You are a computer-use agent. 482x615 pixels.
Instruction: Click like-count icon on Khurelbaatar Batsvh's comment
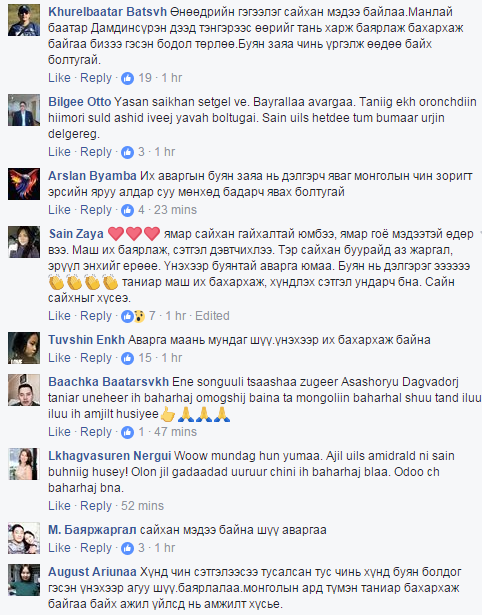(127, 78)
